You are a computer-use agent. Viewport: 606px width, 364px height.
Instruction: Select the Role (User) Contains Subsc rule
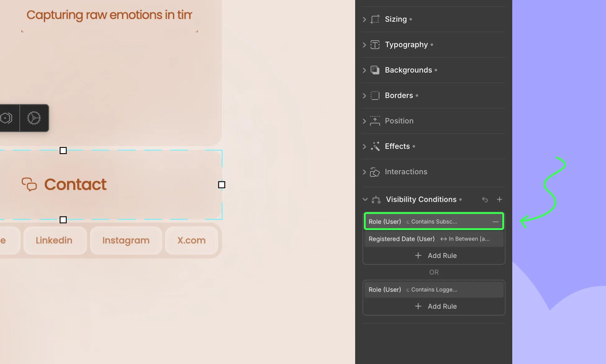[x=434, y=221]
